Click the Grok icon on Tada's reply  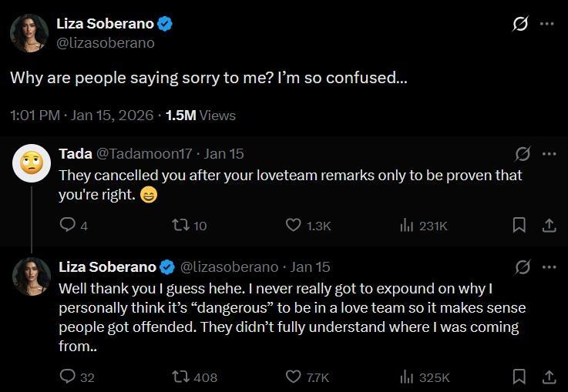pos(523,154)
